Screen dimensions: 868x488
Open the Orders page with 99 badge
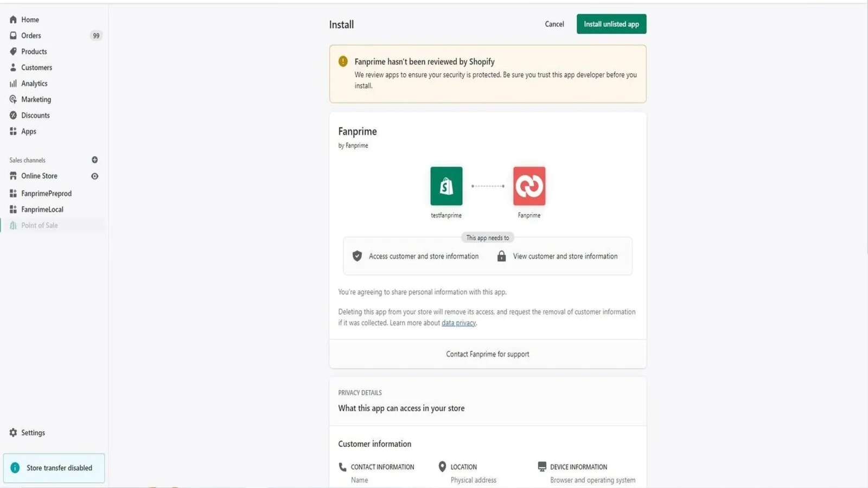click(x=31, y=36)
